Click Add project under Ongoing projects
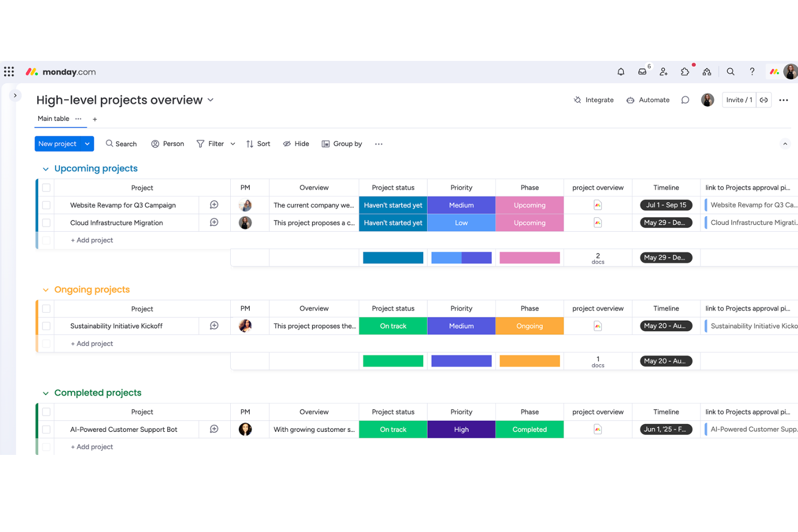This screenshot has width=798, height=532. (92, 343)
